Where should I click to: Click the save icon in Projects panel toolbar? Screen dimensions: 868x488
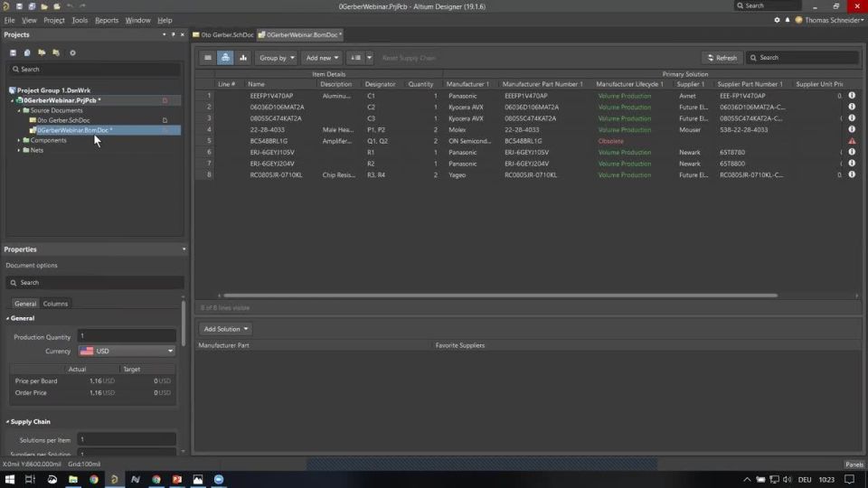click(13, 52)
